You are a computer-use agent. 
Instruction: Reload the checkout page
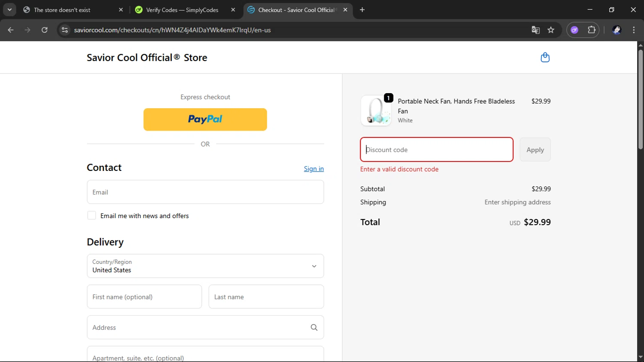click(x=45, y=30)
